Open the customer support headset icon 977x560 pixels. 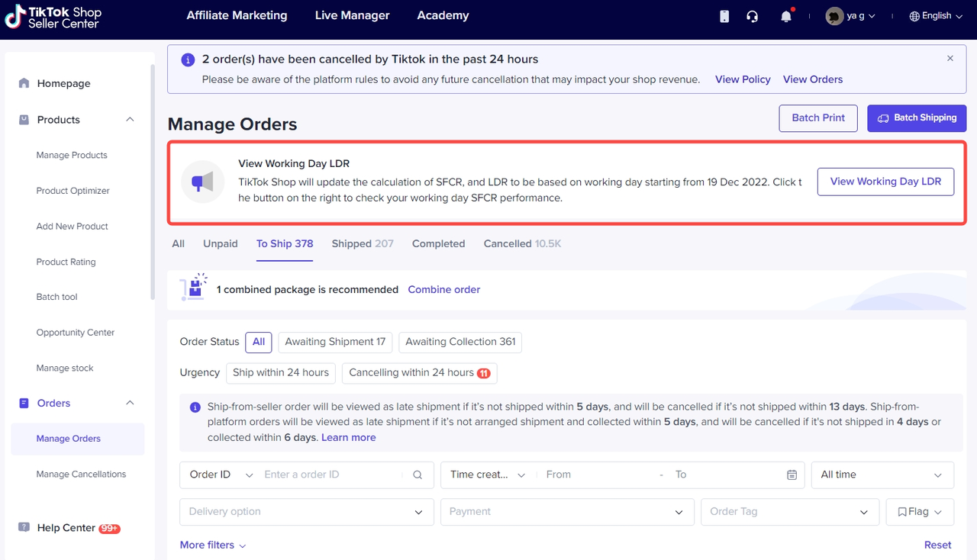click(753, 16)
